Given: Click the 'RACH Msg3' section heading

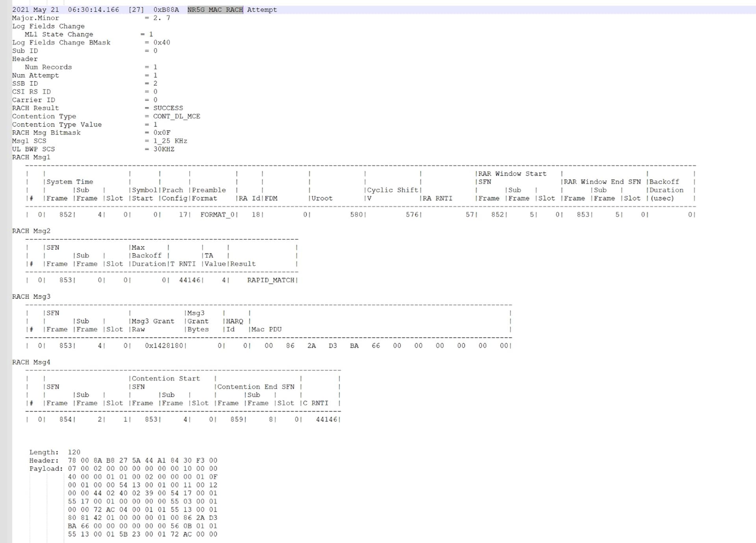Looking at the screenshot, I should point(31,297).
